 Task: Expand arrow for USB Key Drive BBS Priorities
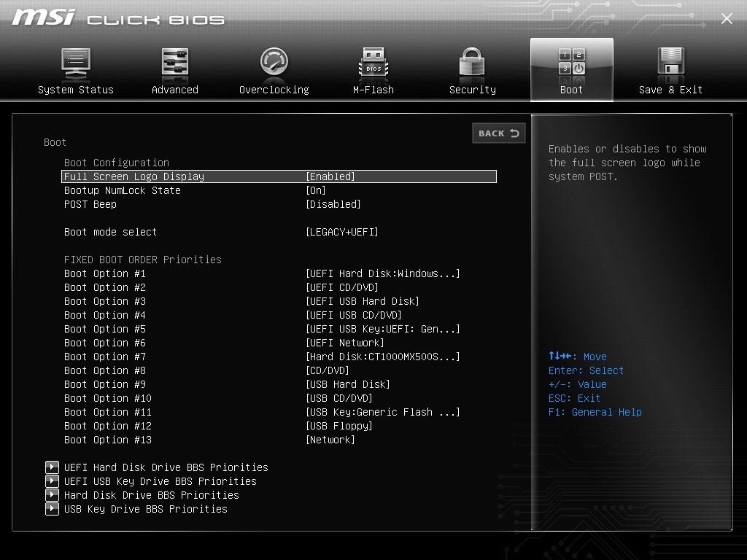click(x=52, y=509)
